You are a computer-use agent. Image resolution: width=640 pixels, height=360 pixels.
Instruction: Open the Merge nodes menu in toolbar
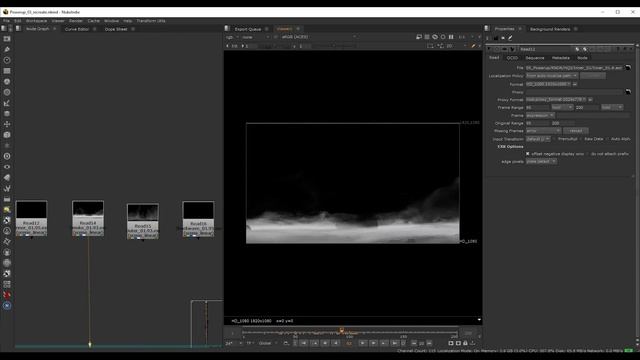pyautogui.click(x=7, y=114)
